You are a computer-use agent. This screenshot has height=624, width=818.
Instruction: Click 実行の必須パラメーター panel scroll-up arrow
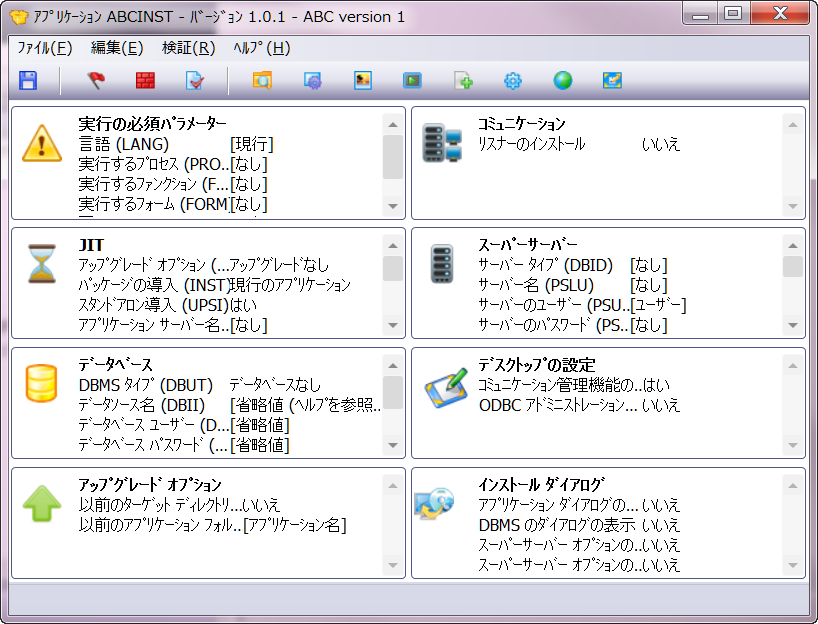[x=393, y=125]
